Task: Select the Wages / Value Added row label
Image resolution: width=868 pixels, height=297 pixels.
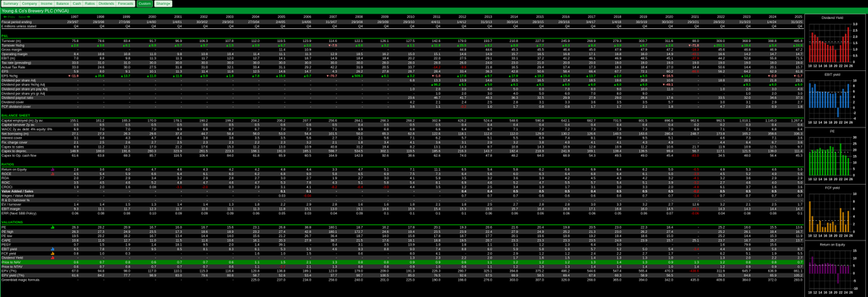Action: (x=17, y=196)
